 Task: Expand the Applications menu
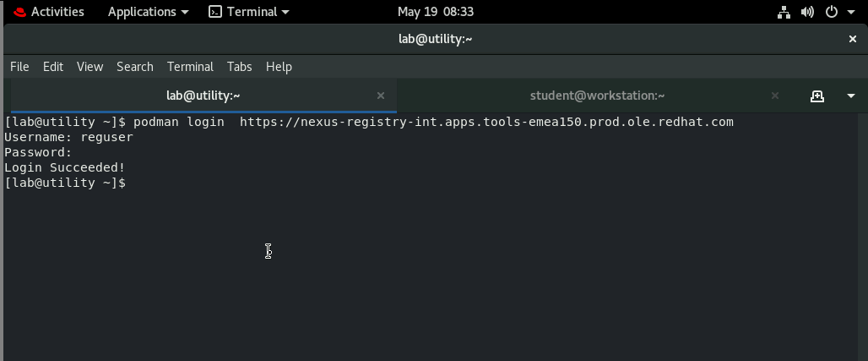[x=148, y=12]
